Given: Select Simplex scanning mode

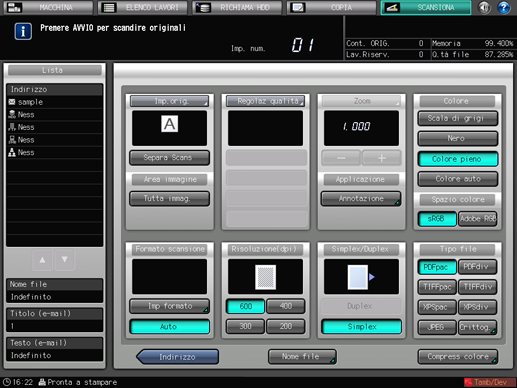Looking at the screenshot, I should [x=362, y=326].
